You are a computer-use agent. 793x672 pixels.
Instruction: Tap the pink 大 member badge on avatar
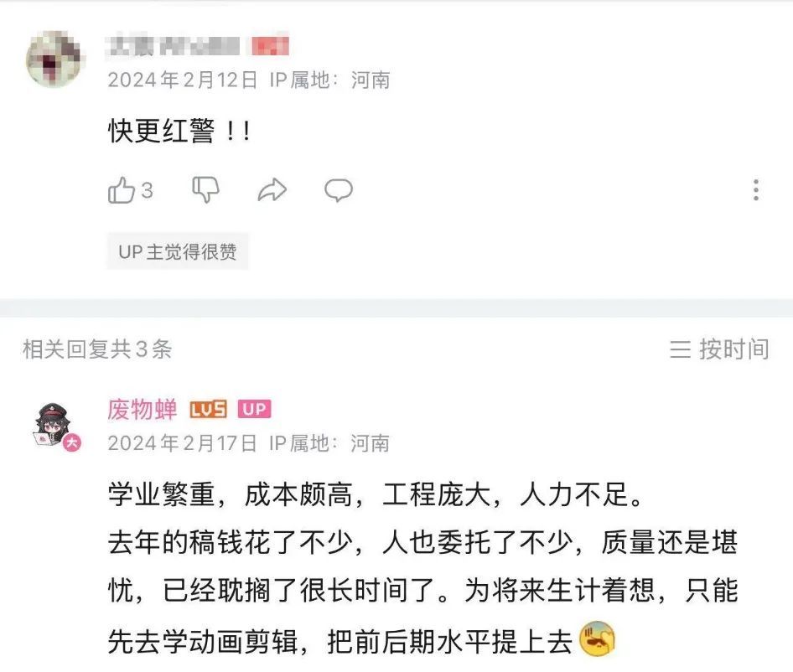click(72, 443)
